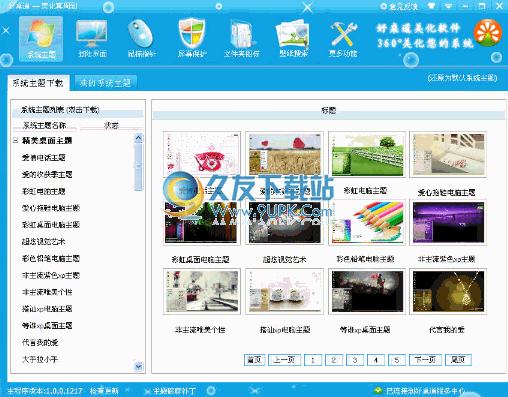Open the wheat field hearts theme thumbnail

(x=285, y=154)
